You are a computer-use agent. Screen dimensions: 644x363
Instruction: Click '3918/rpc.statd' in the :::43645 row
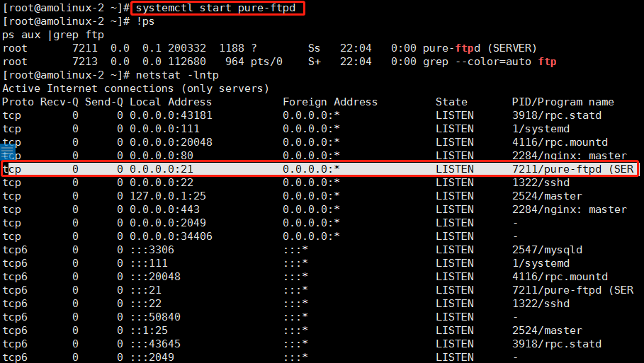coord(557,345)
